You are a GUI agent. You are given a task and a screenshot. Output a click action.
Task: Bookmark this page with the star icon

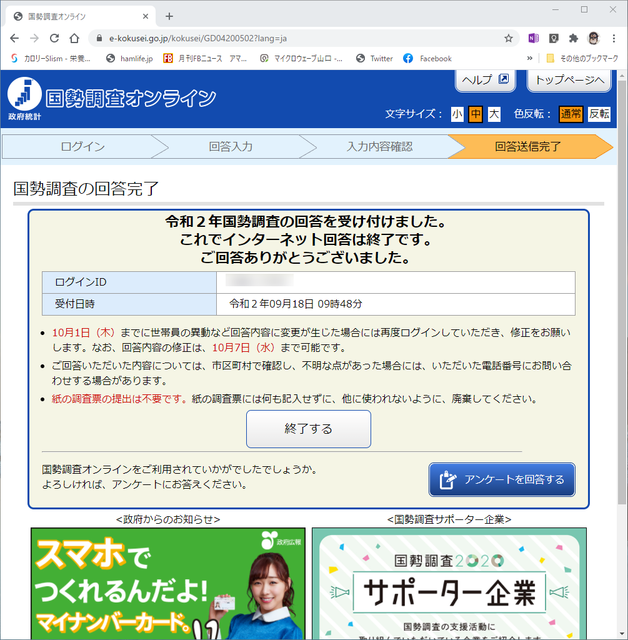[508, 38]
